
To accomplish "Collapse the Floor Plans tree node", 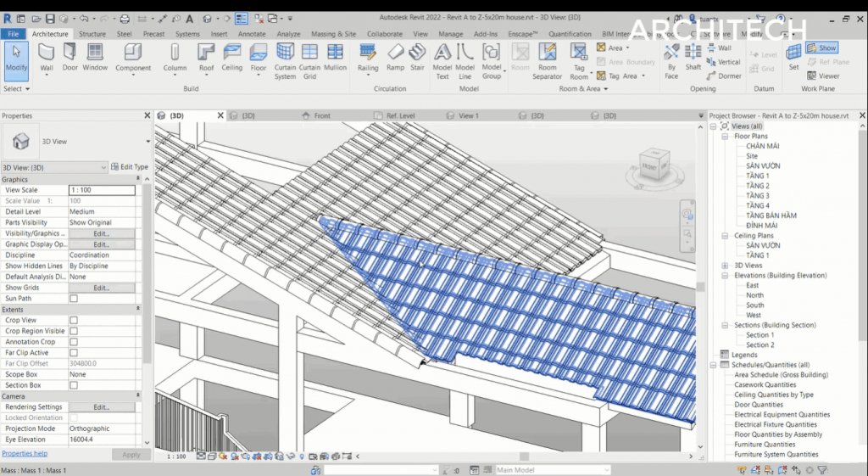I will click(726, 136).
